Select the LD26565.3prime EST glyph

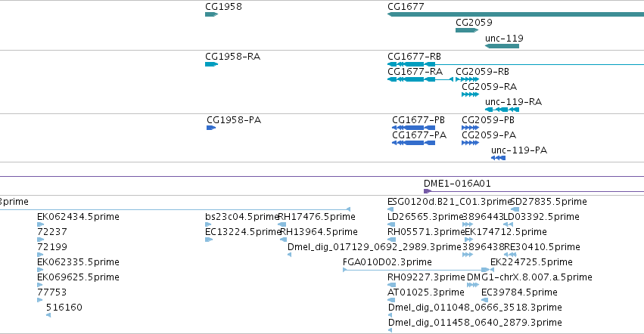click(391, 224)
